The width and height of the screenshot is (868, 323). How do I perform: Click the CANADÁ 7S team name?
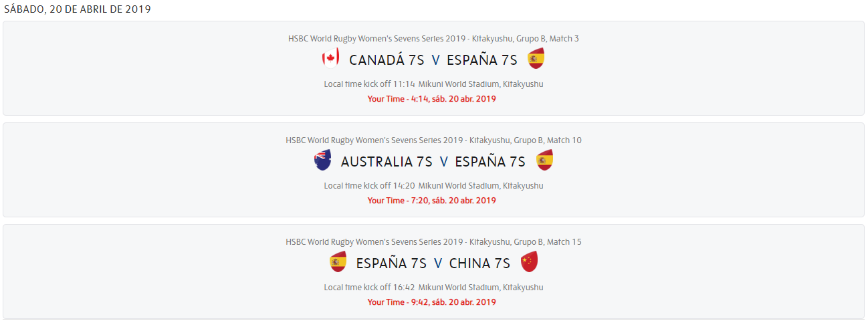pos(387,60)
